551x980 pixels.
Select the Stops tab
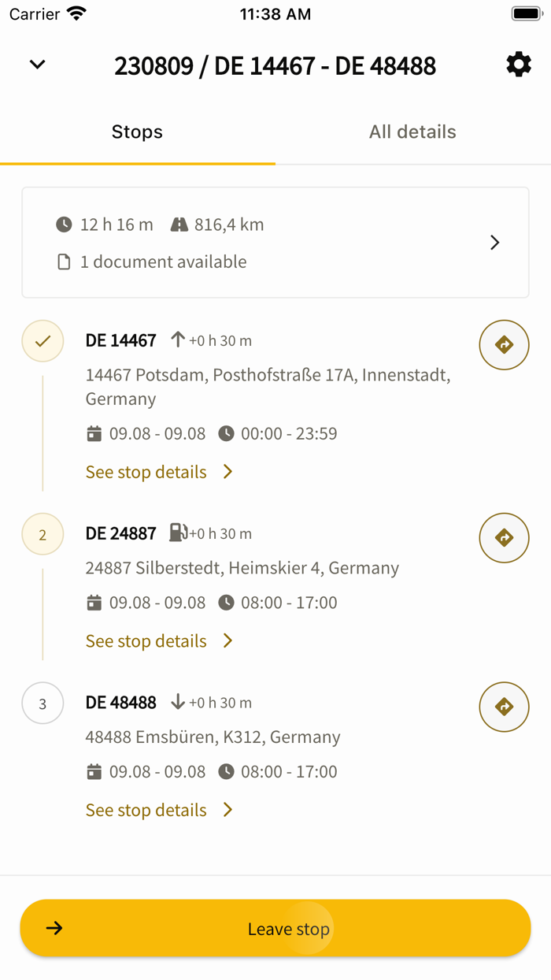pyautogui.click(x=137, y=132)
